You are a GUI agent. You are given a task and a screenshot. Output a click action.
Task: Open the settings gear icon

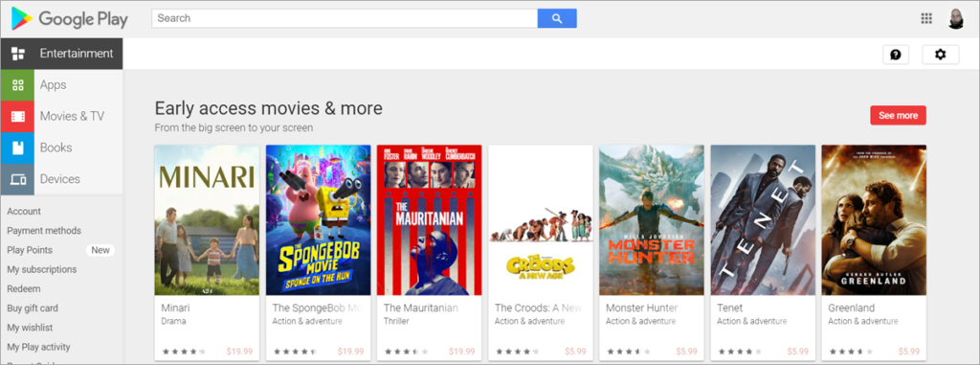tap(940, 55)
